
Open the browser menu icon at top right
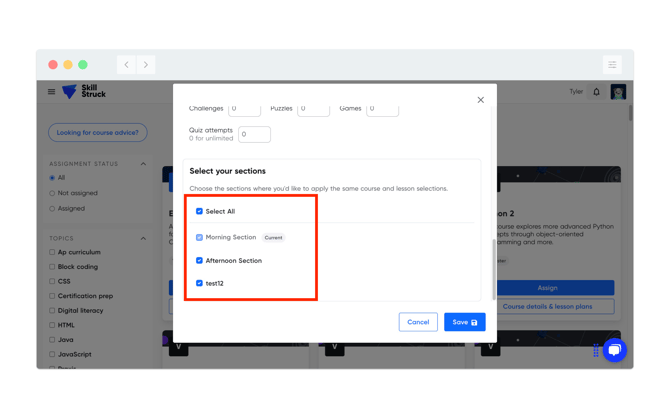612,65
